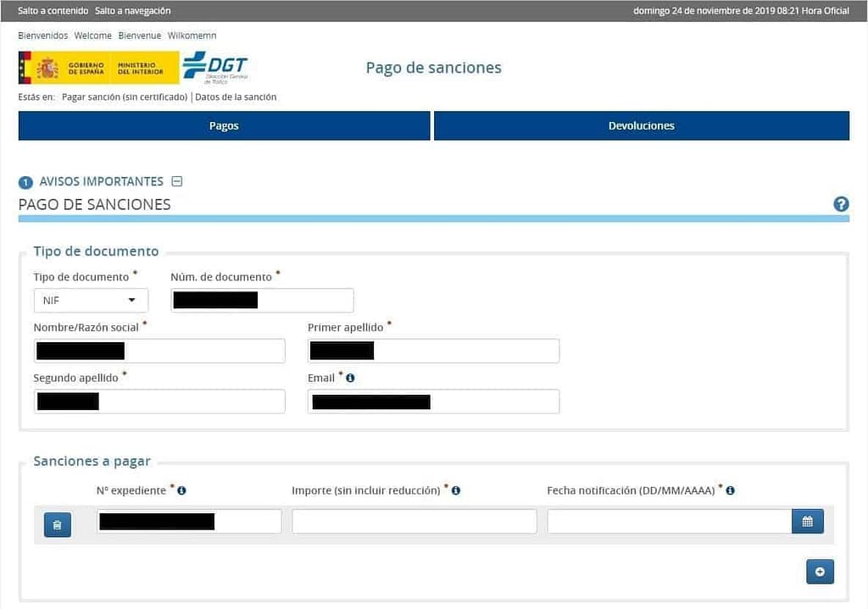The width and height of the screenshot is (868, 609).
Task: Focus the Núm. de documento field
Action: tap(263, 301)
